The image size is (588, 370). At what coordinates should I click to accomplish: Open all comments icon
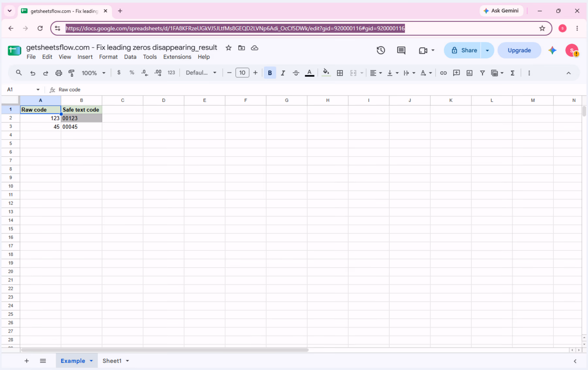(401, 50)
